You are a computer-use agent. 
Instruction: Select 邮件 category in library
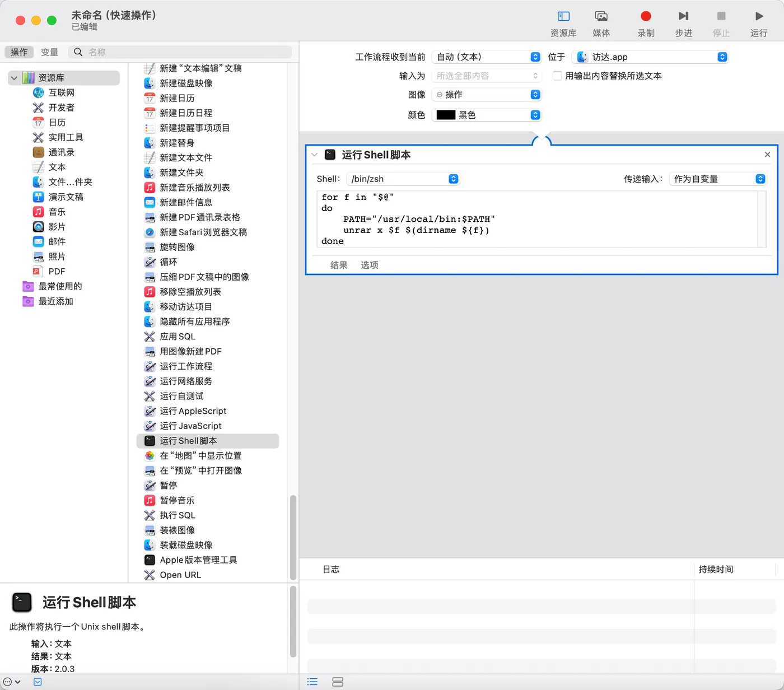coord(57,241)
